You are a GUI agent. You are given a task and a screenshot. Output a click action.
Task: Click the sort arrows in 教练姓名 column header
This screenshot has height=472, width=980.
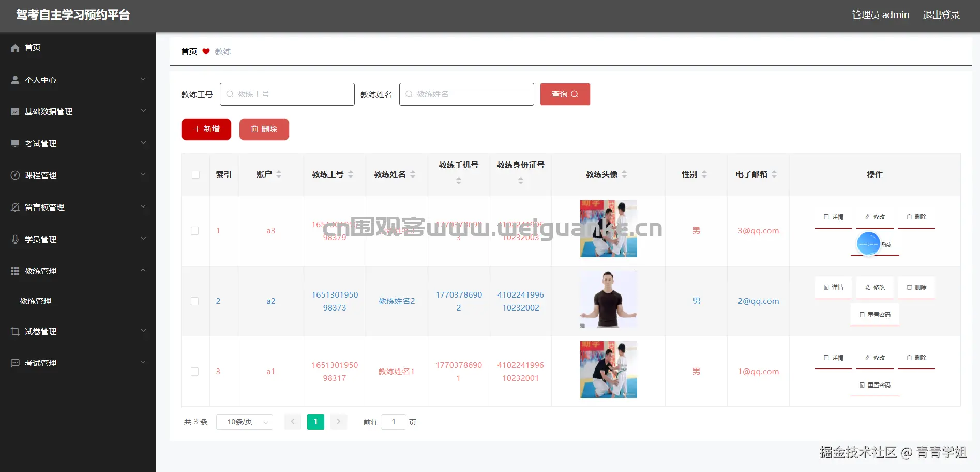(413, 174)
